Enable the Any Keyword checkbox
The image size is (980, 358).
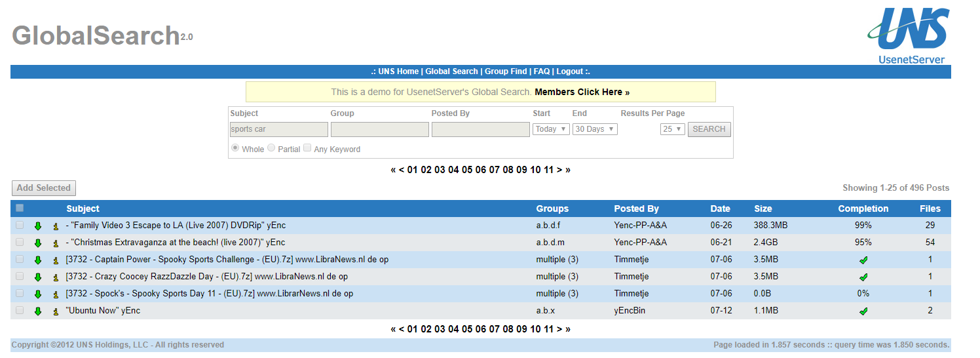pos(307,148)
